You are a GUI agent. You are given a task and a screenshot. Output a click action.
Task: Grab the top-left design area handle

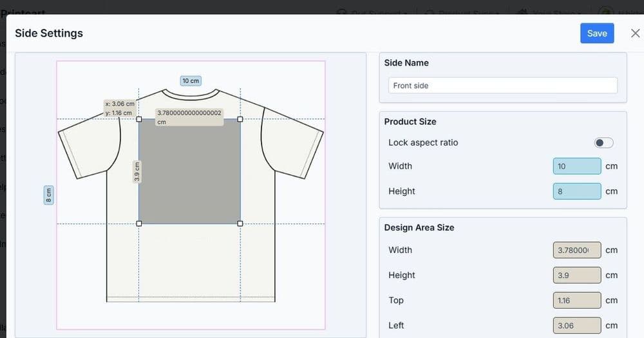(139, 119)
